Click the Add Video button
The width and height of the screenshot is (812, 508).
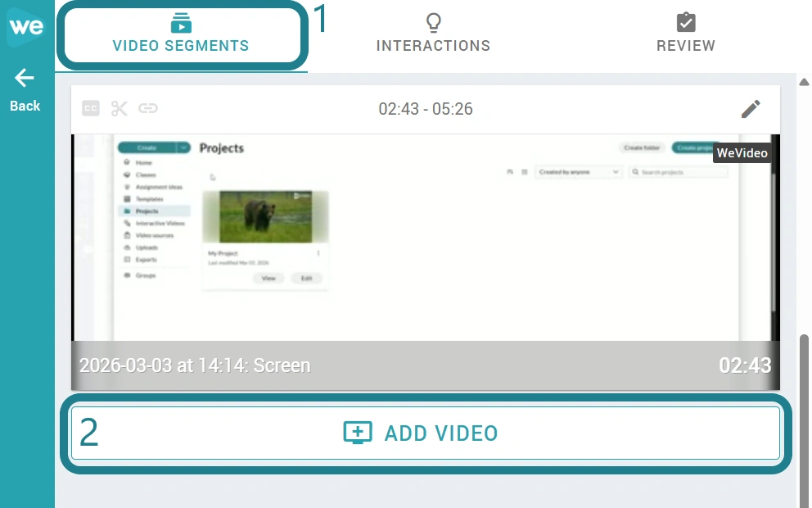click(425, 433)
